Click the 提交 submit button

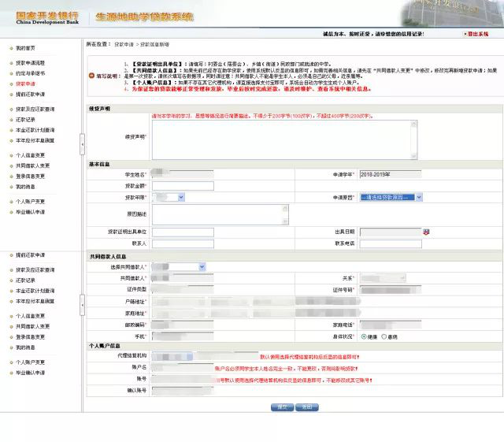[281, 407]
